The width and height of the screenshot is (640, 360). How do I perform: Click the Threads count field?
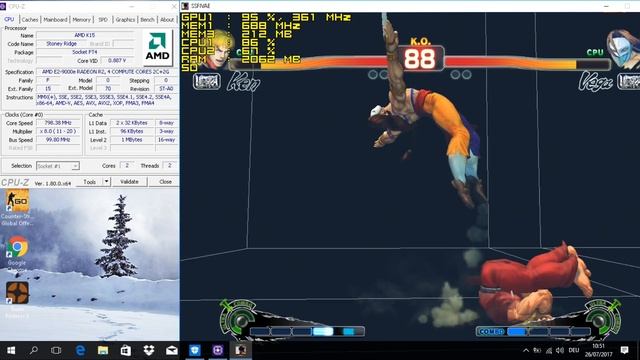tap(169, 165)
